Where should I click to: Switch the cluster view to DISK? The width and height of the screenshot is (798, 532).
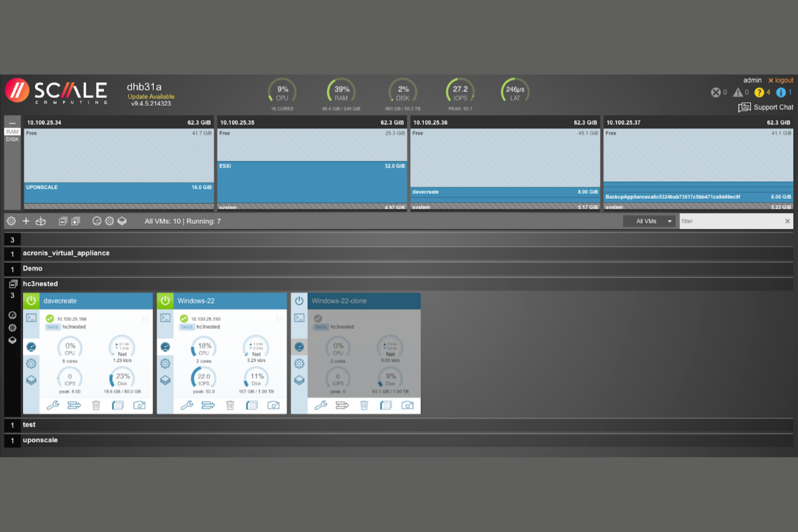[x=12, y=139]
